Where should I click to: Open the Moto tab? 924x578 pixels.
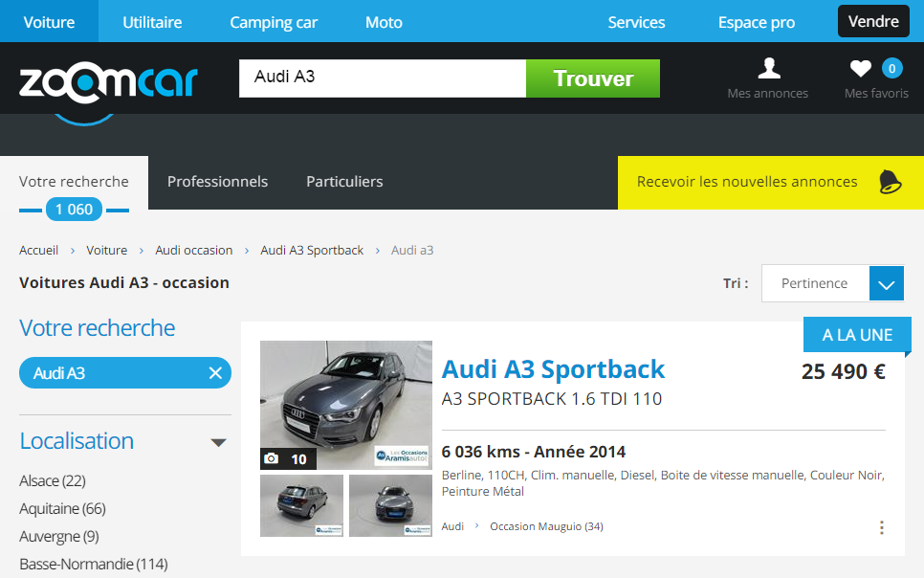coord(384,22)
